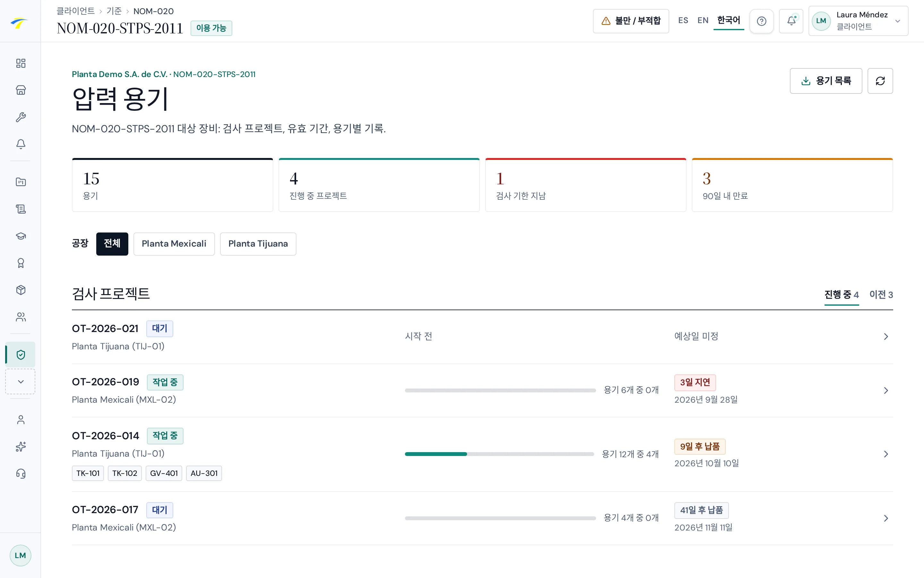
Task: Open the single person icon in sidebar
Action: click(x=21, y=420)
